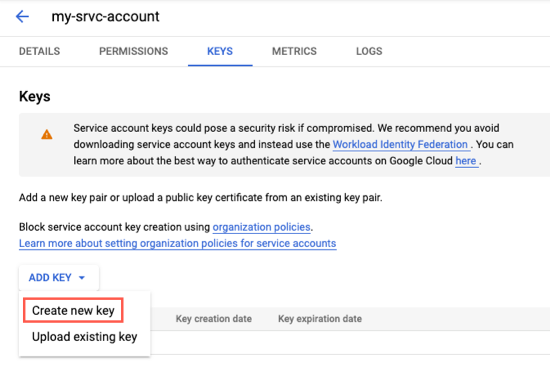Image resolution: width=550 pixels, height=367 pixels.
Task: Expand the ADD KEY dropdown button
Action: point(59,278)
